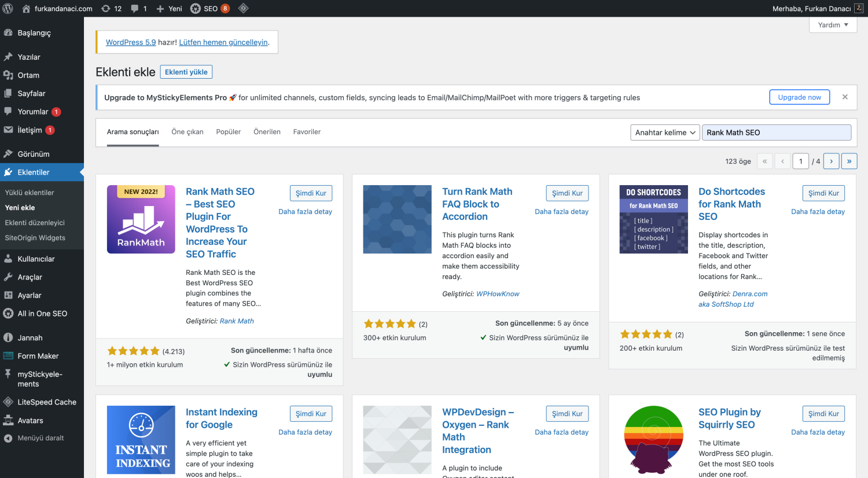Viewport: 868px width, 478px height.
Task: Open myStickyelements menu
Action: tap(42, 379)
